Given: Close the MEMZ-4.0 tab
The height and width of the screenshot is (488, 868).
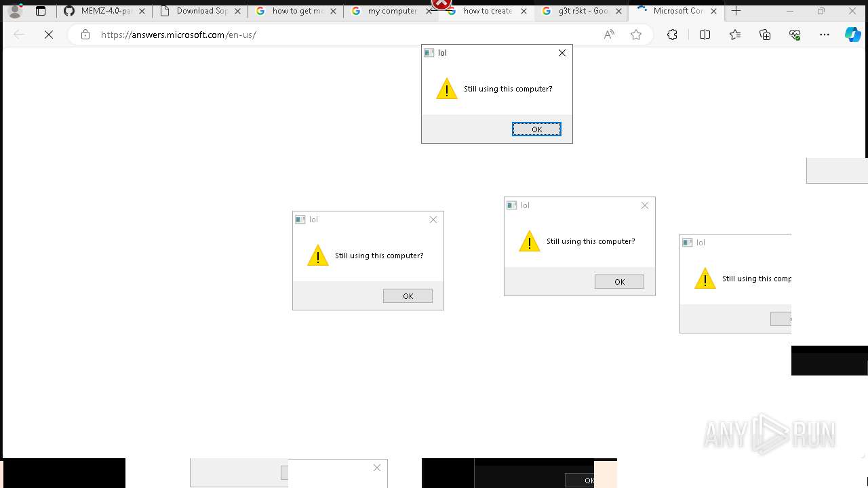Looking at the screenshot, I should click(x=142, y=11).
